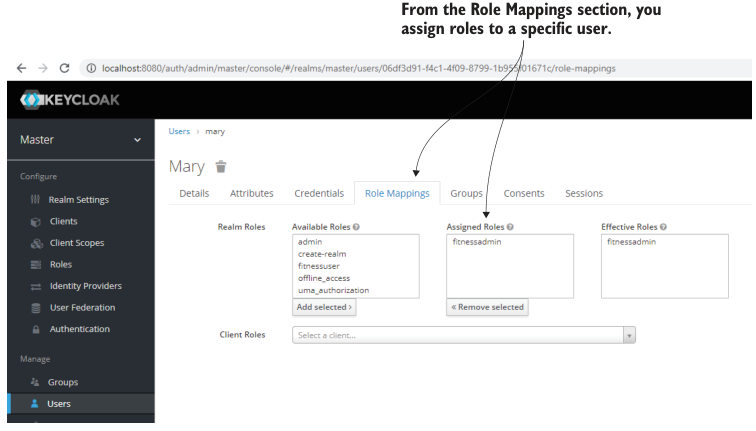The height and width of the screenshot is (431, 756).
Task: Show help for Assigned Roles
Action: (x=510, y=227)
